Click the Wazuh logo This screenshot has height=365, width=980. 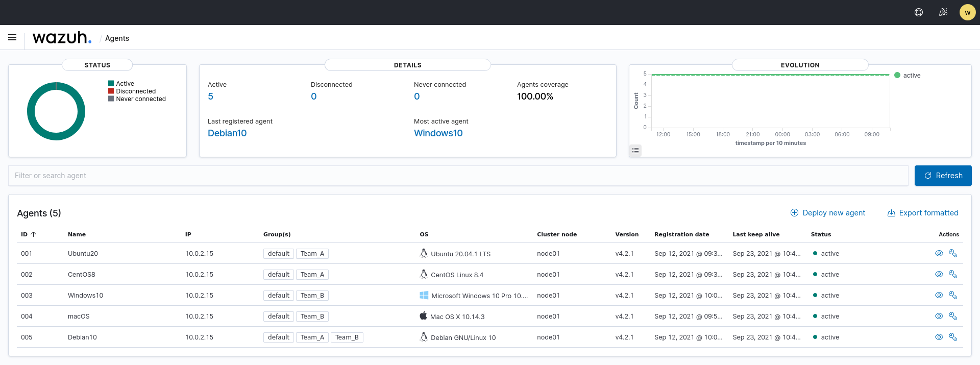pyautogui.click(x=62, y=38)
